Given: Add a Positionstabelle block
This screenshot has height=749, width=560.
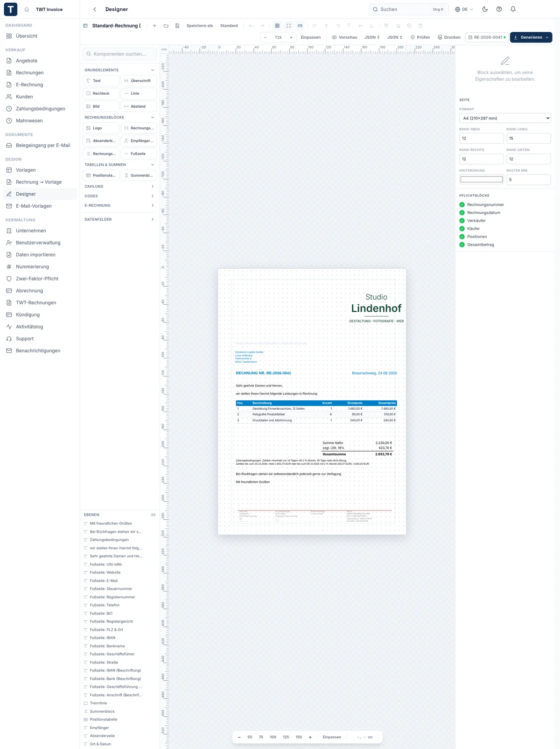Looking at the screenshot, I should 101,175.
